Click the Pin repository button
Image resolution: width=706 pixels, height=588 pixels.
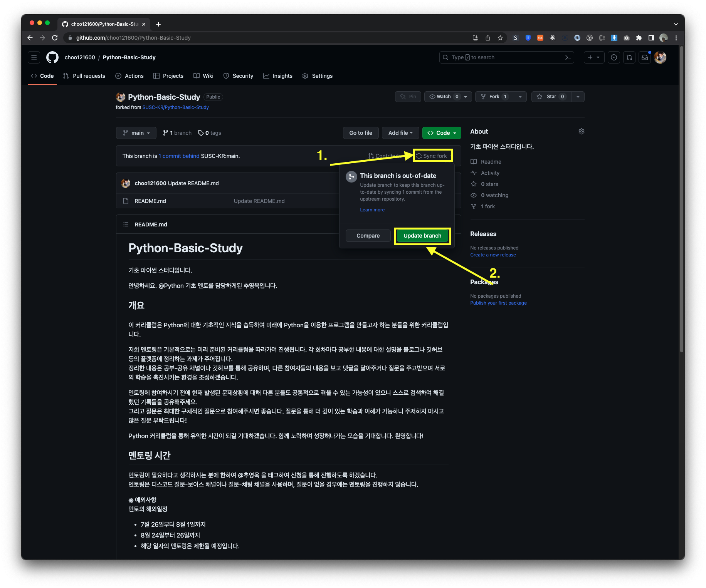[x=408, y=96]
